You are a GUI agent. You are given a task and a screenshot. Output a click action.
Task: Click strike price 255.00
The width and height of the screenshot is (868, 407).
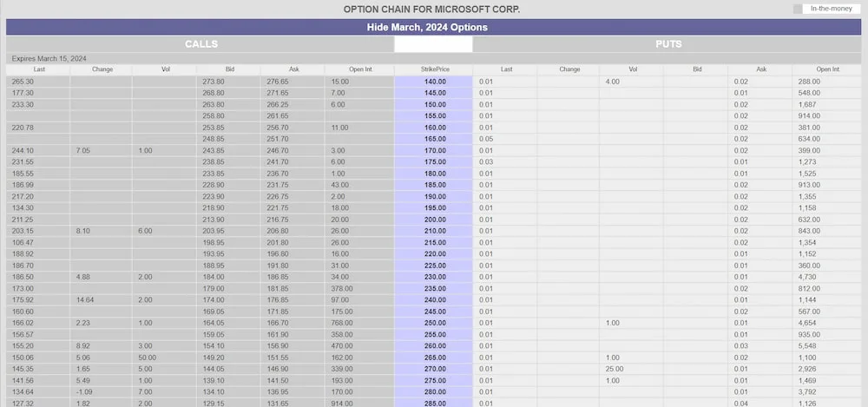pyautogui.click(x=435, y=334)
